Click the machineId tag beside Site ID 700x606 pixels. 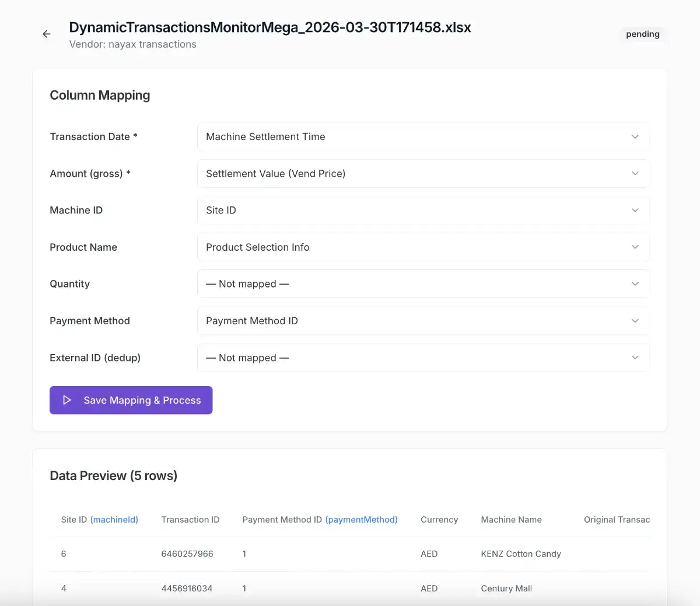114,520
